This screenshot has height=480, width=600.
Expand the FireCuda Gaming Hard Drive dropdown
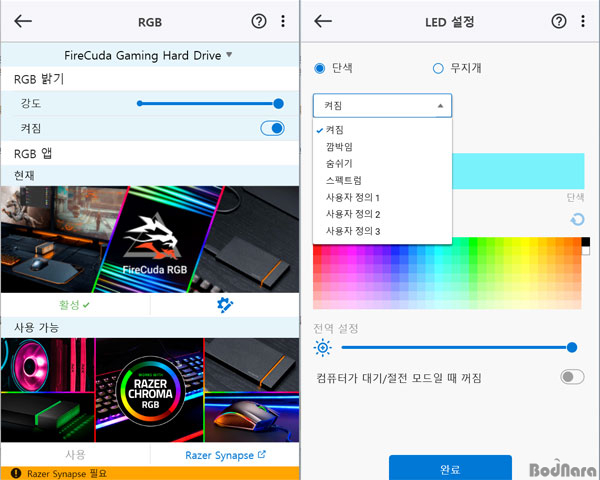coord(150,55)
